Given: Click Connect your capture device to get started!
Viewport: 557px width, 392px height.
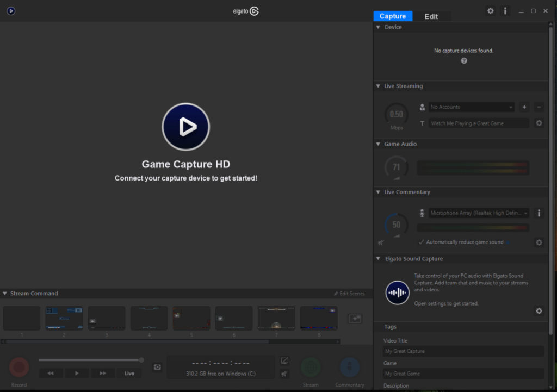Looking at the screenshot, I should click(186, 178).
